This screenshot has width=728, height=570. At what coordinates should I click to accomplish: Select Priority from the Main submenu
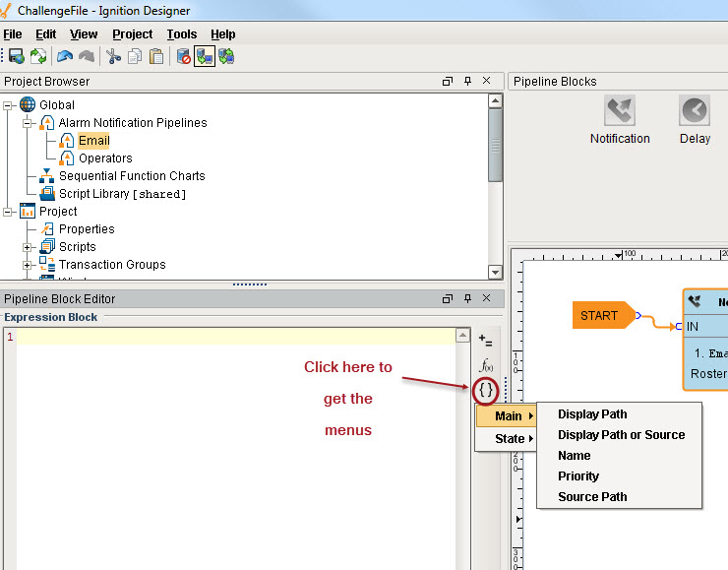[578, 475]
